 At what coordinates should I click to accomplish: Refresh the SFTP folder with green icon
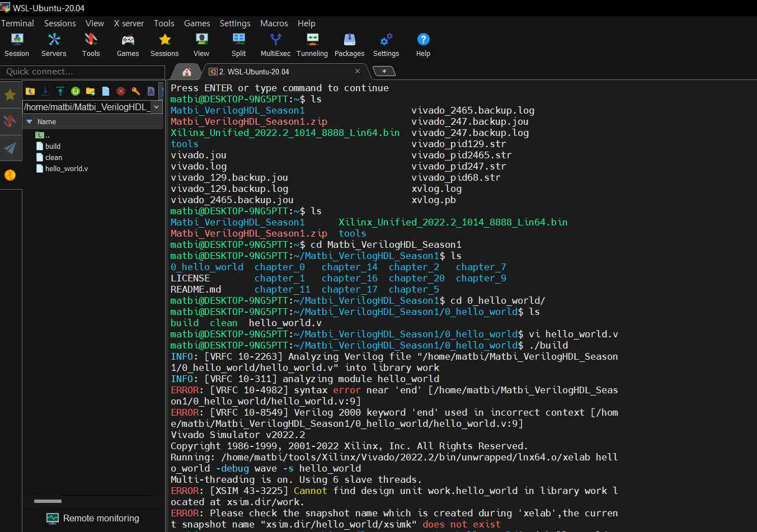[76, 91]
